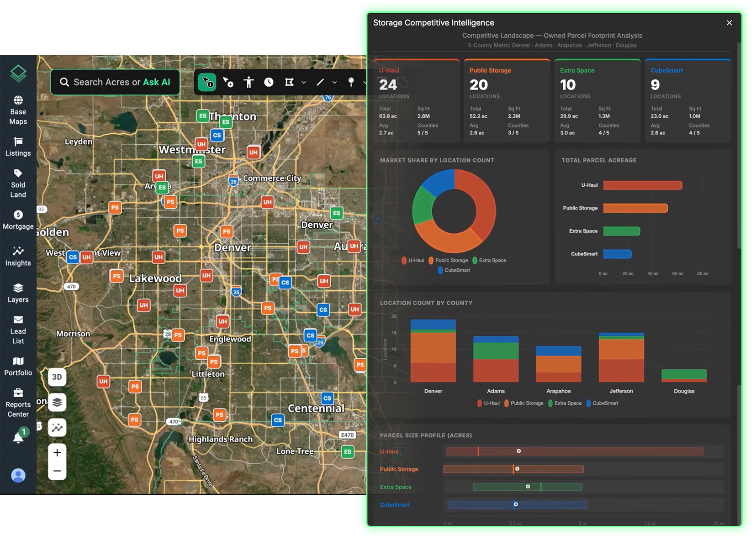
Task: Open Reports Center in the sidebar
Action: 18,403
